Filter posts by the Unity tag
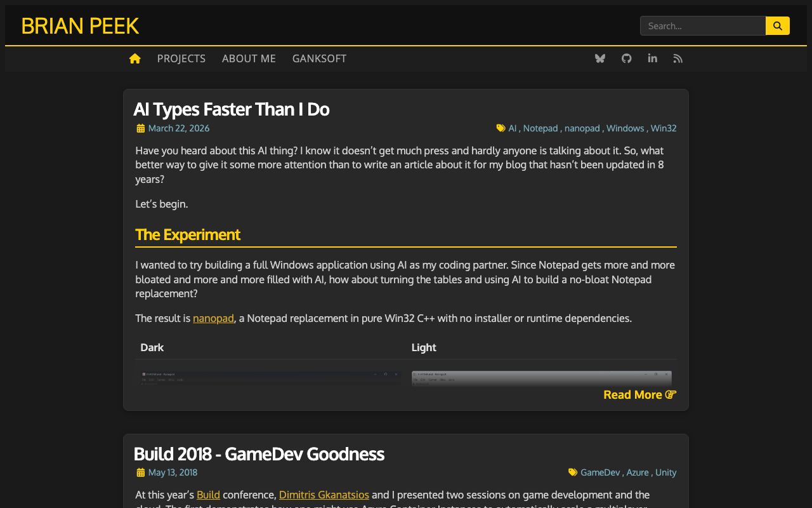 666,472
